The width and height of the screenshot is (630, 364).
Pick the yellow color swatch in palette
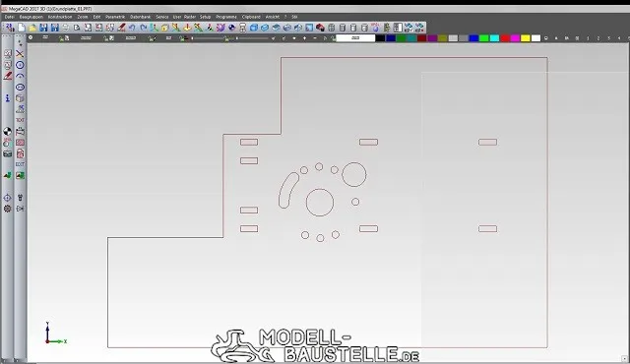(x=526, y=38)
